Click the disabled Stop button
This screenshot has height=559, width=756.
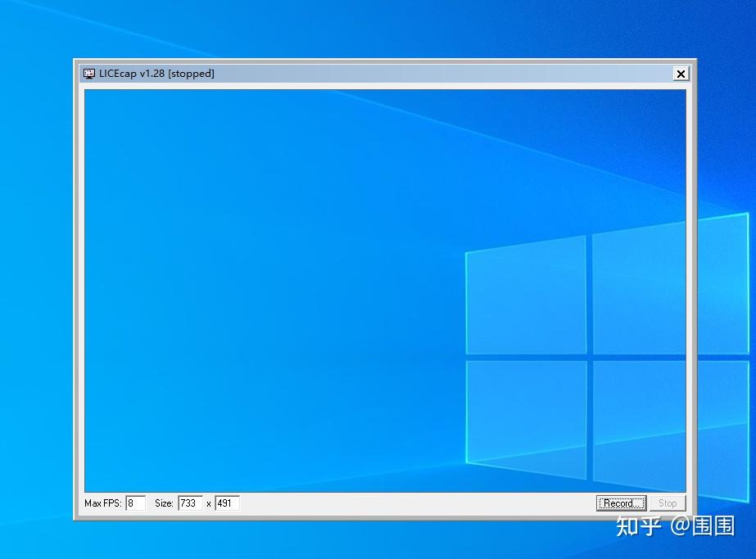pos(668,503)
